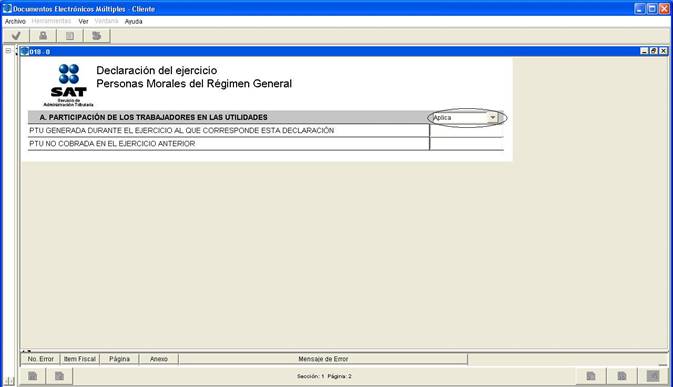Click the fourth toolbar icon
Viewport: 673px width, 387px height.
point(97,36)
